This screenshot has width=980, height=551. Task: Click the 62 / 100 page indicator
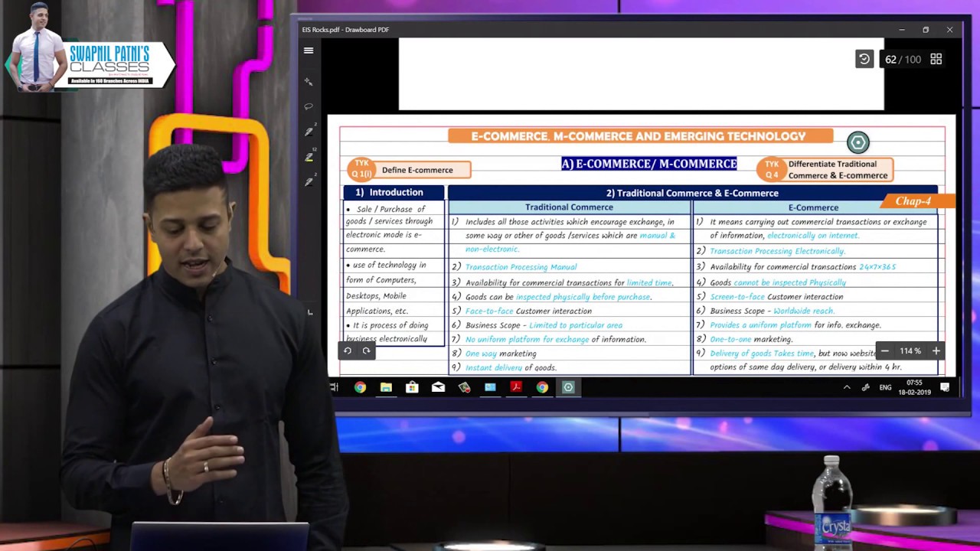click(903, 60)
